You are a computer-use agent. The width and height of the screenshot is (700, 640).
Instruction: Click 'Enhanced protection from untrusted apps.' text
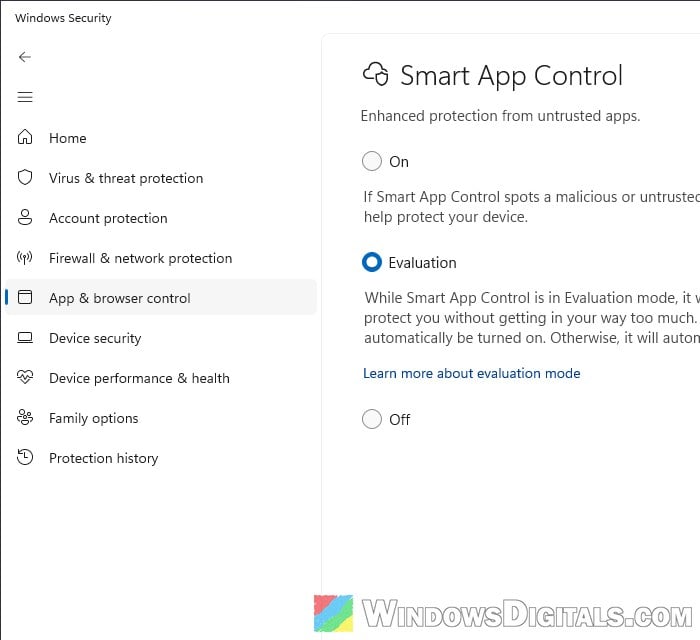click(500, 116)
